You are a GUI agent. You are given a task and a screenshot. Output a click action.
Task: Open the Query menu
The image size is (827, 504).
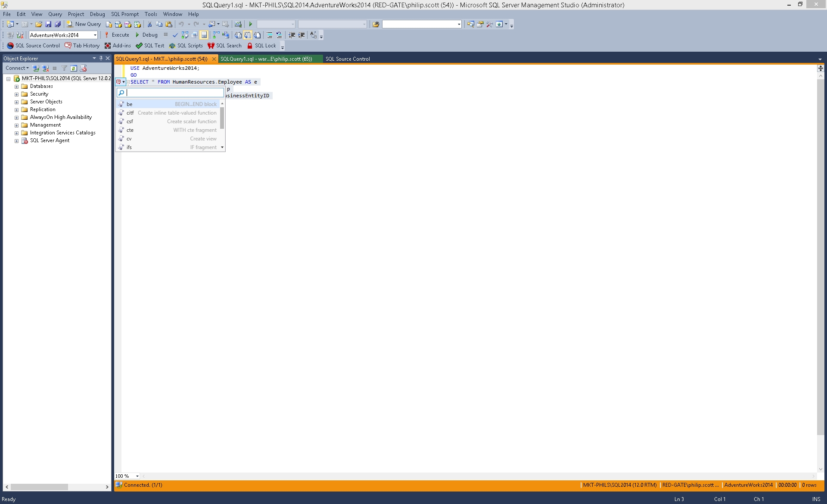(55, 14)
